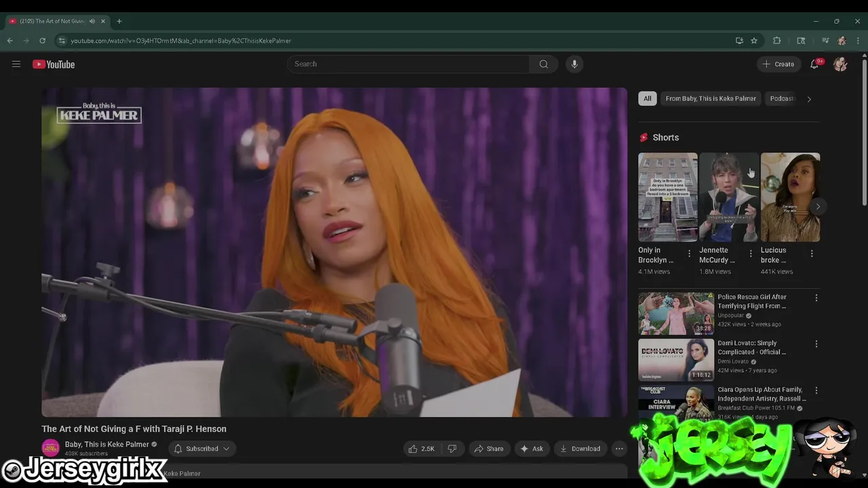
Task: Show next Shorts with the arrow
Action: [818, 207]
